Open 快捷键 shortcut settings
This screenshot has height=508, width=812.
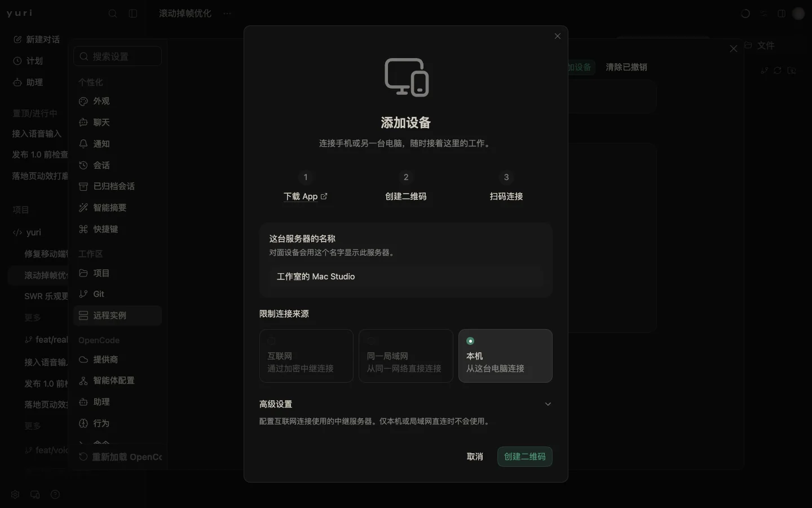[x=117, y=229]
